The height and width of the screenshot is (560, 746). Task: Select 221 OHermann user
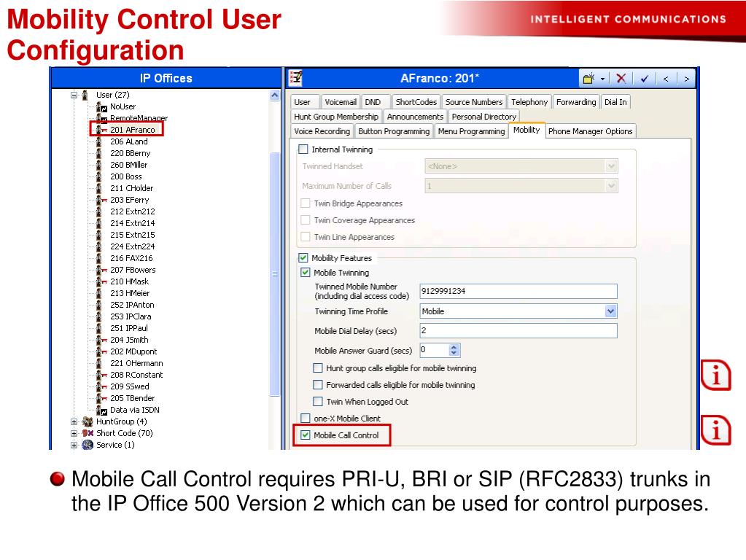coord(136,363)
